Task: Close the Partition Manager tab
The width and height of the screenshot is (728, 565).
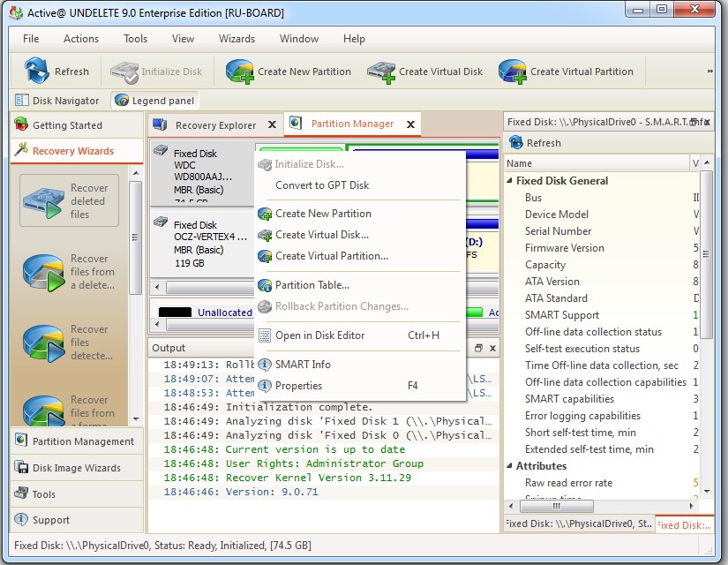Action: coord(410,124)
